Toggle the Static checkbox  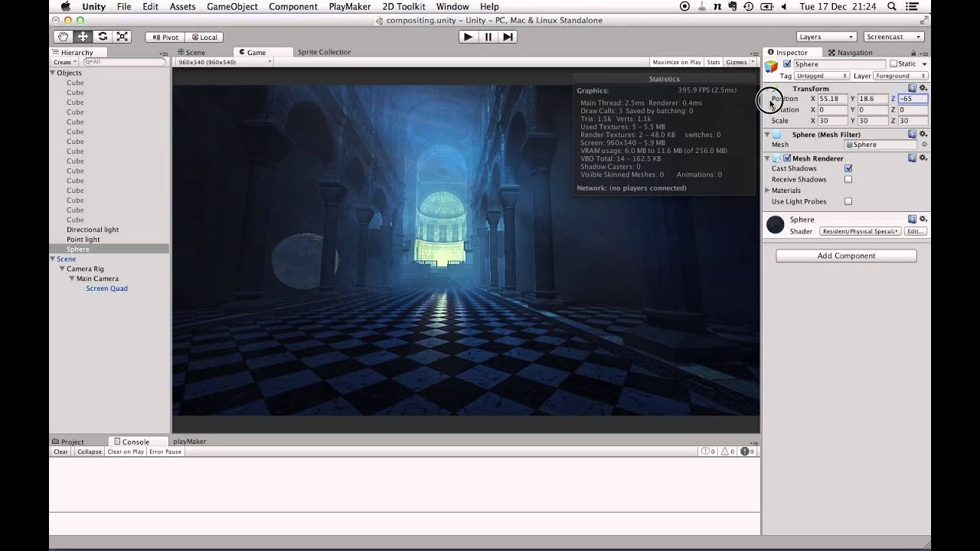click(893, 64)
